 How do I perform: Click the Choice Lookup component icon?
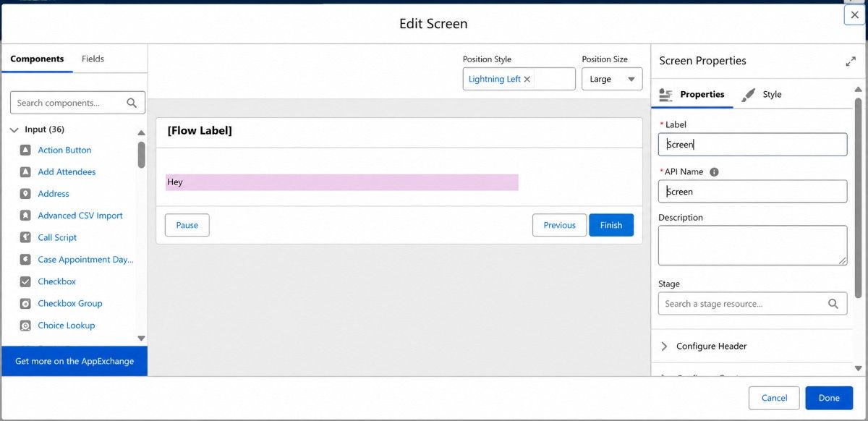(x=25, y=326)
